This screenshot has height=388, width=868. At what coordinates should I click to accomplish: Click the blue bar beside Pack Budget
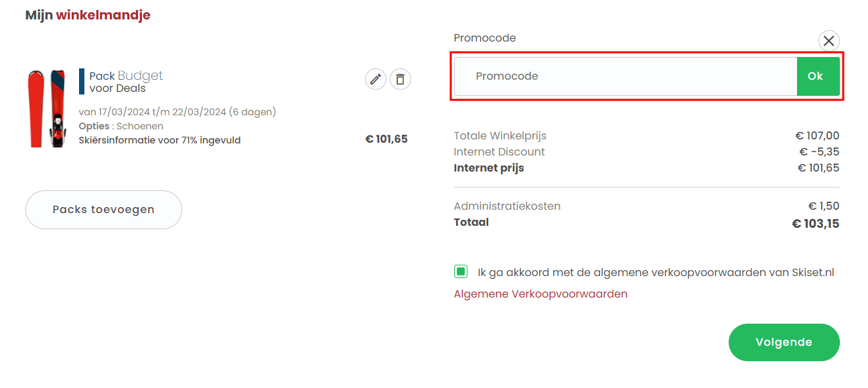pyautogui.click(x=82, y=81)
